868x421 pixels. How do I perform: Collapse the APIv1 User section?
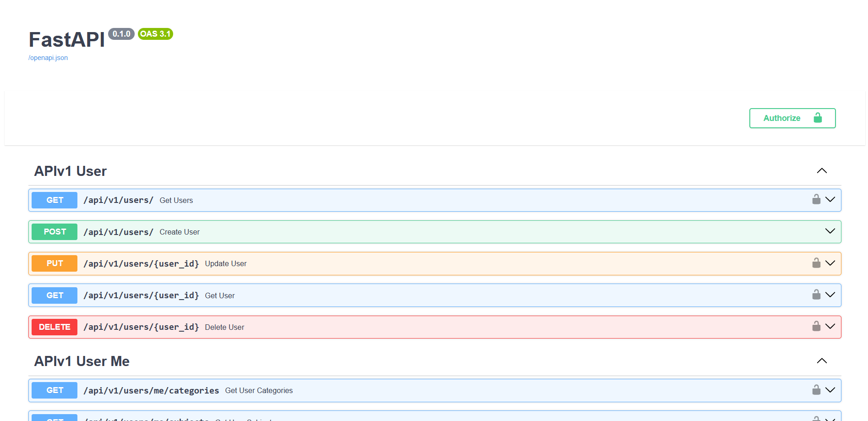[822, 171]
